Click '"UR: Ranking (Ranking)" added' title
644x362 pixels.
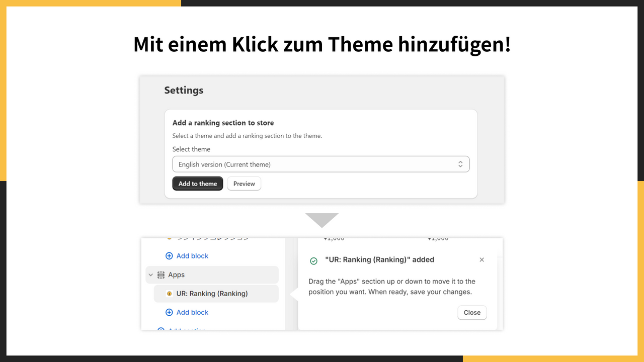(x=379, y=260)
